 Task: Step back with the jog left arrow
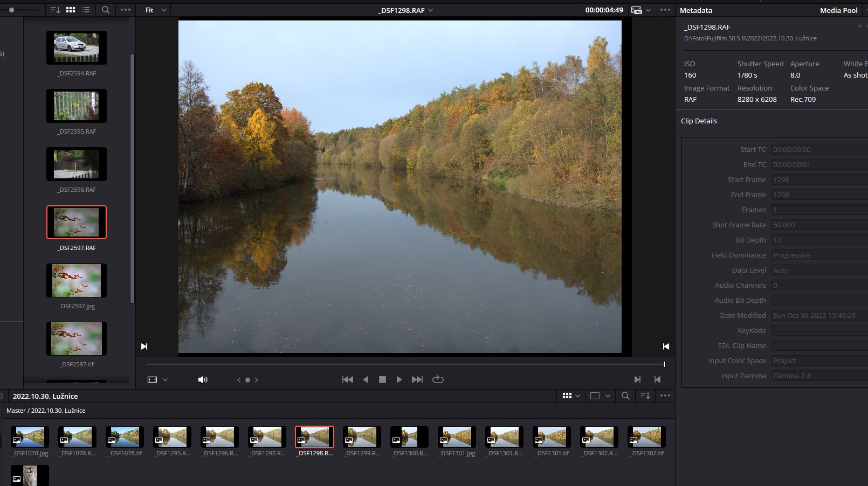(x=239, y=380)
